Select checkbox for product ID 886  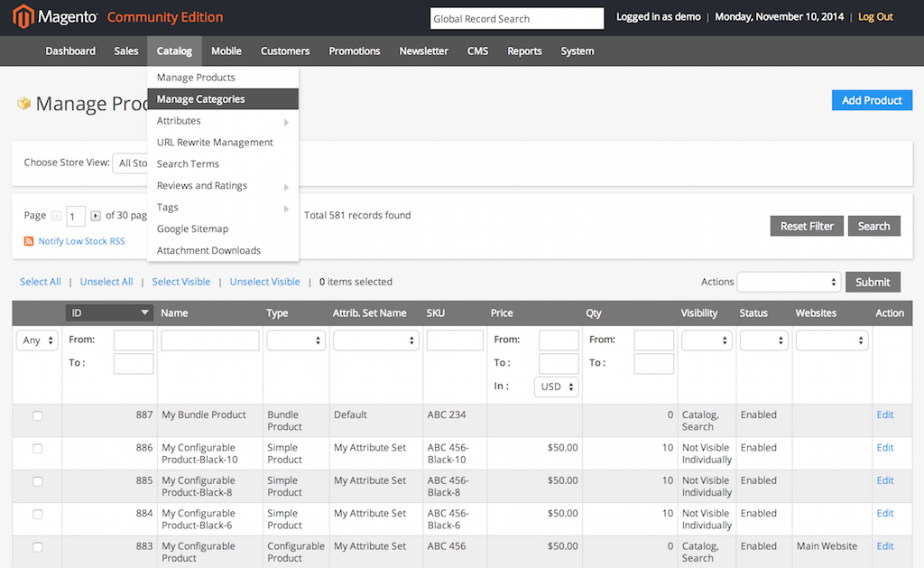[38, 449]
